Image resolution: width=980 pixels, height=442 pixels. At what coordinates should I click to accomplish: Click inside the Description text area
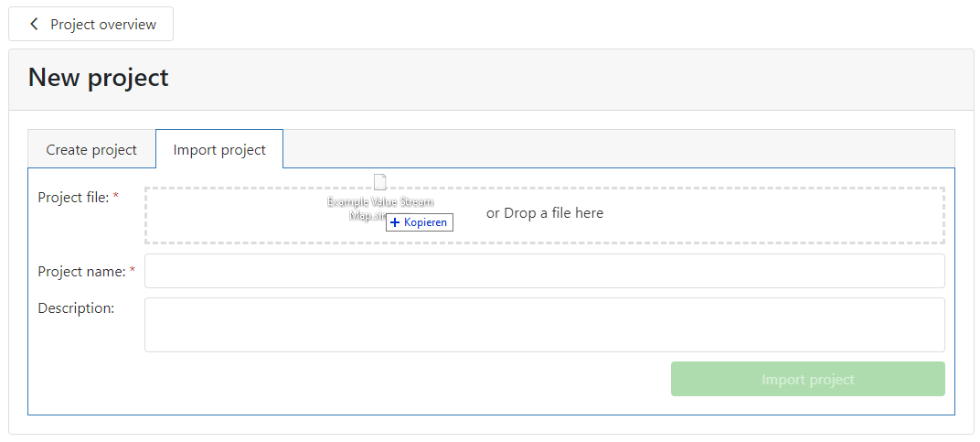tap(544, 325)
